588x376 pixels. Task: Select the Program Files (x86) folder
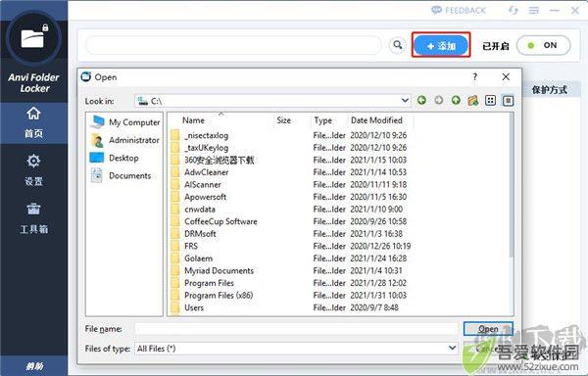point(219,295)
